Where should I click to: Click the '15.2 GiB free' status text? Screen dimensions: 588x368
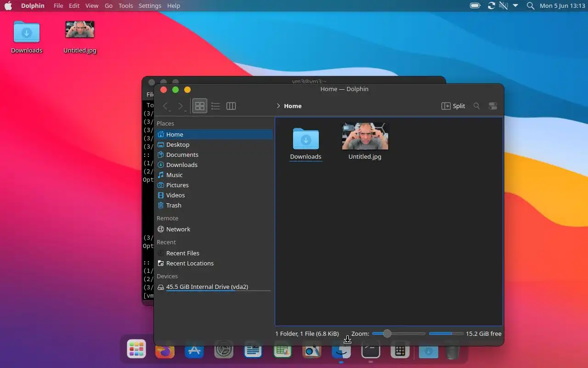[484, 333]
